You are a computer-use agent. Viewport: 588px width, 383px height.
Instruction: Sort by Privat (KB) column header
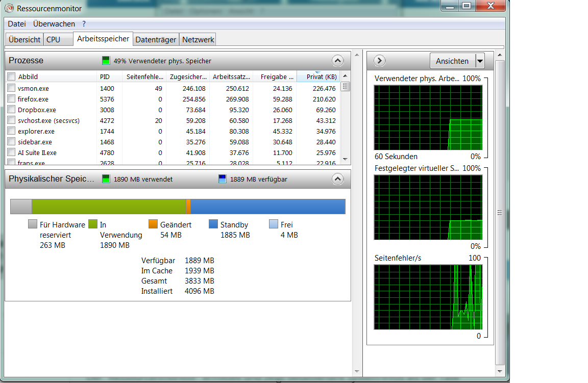click(x=318, y=76)
